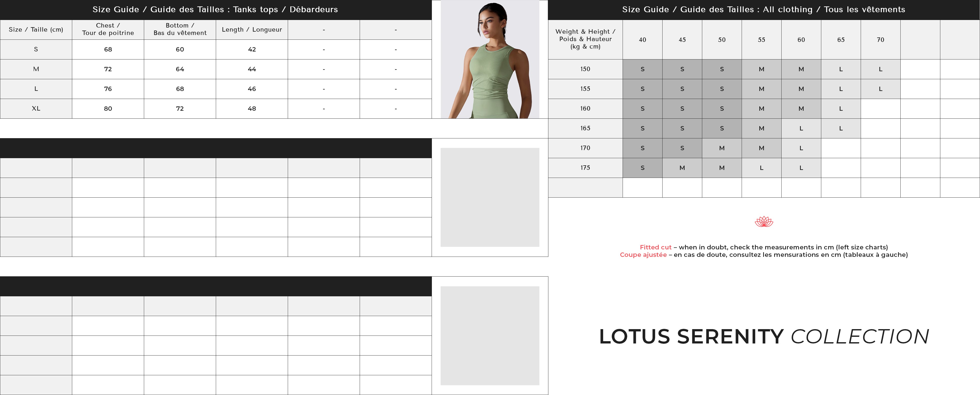Click the red 'Coupe ajustée' text
980x395 pixels.
(643, 255)
